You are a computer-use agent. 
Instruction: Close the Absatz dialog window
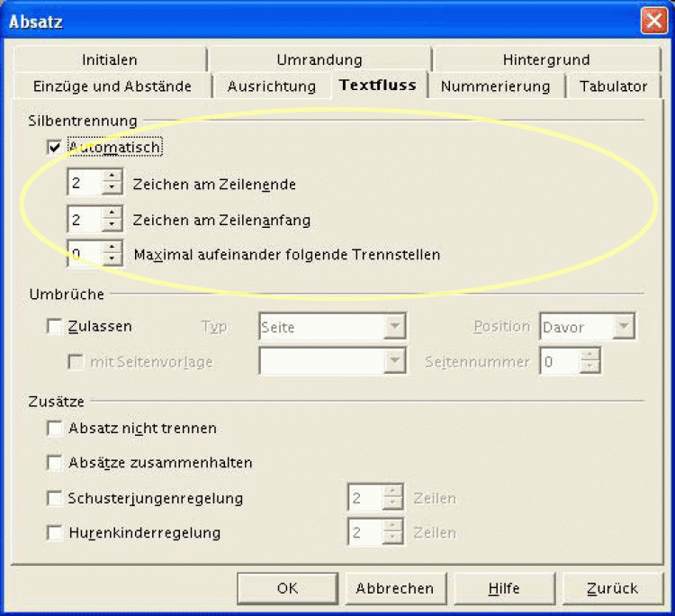(x=654, y=21)
